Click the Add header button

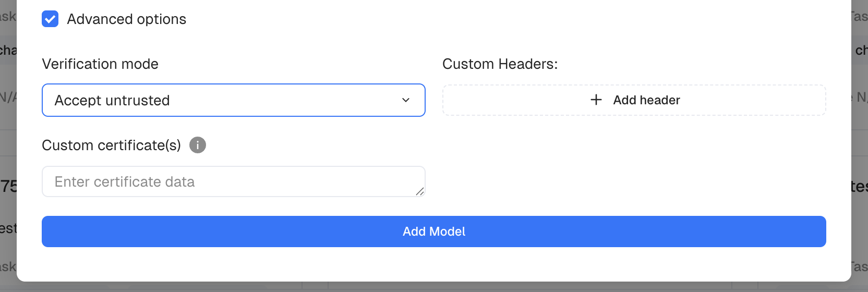click(x=634, y=100)
